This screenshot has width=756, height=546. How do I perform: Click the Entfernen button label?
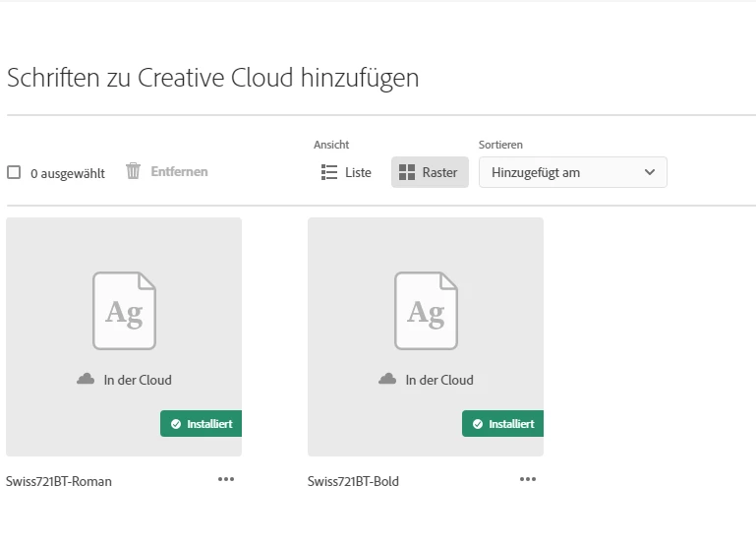click(x=179, y=172)
